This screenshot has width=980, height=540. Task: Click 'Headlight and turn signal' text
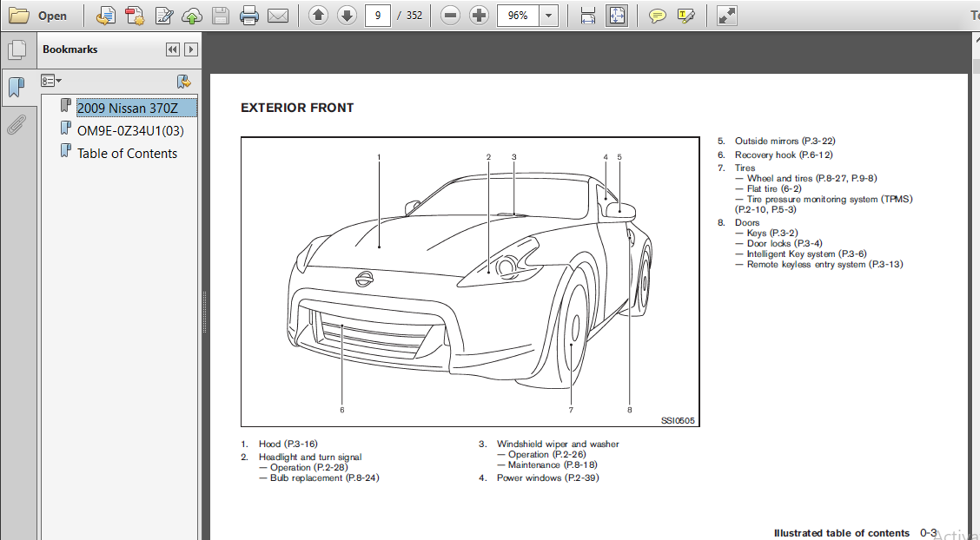pos(310,457)
